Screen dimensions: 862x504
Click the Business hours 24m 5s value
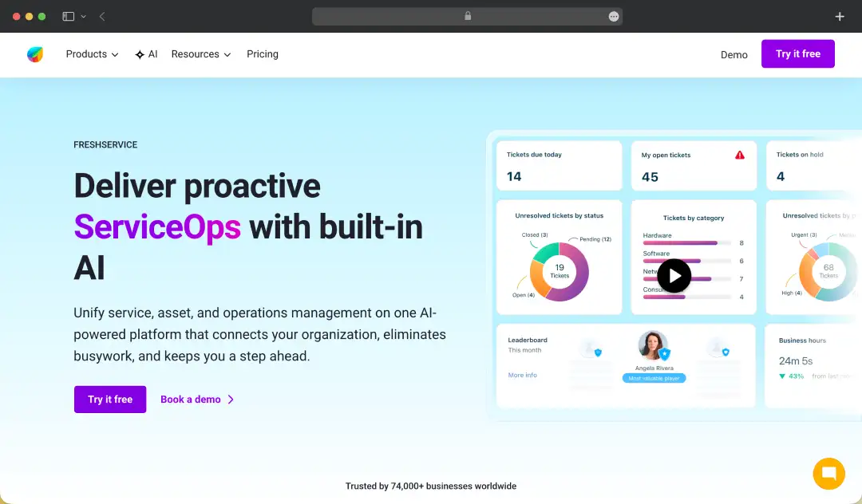click(796, 360)
